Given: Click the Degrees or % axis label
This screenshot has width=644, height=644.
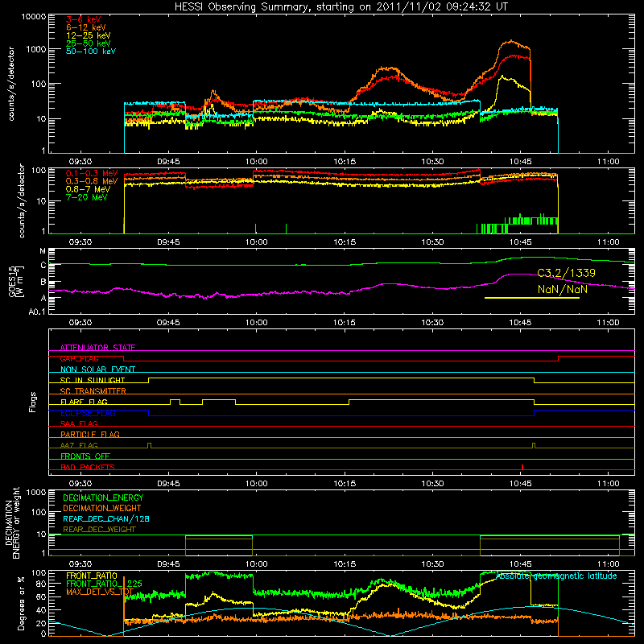Looking at the screenshot, I should pos(21,603).
